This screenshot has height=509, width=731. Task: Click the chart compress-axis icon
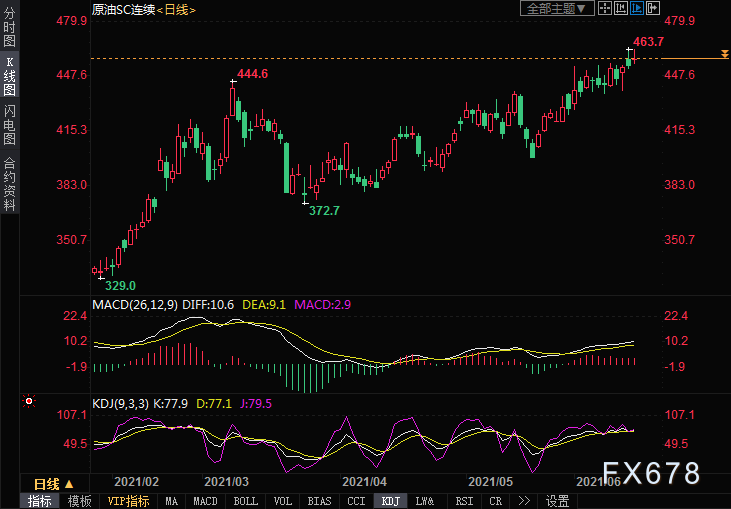coord(621,8)
